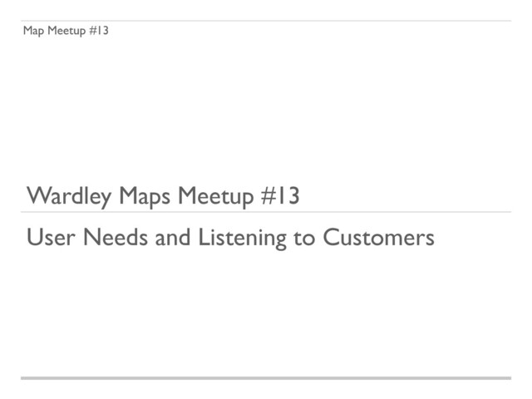Click "#13" in the large title
The width and height of the screenshot is (532, 399).
coord(280,197)
